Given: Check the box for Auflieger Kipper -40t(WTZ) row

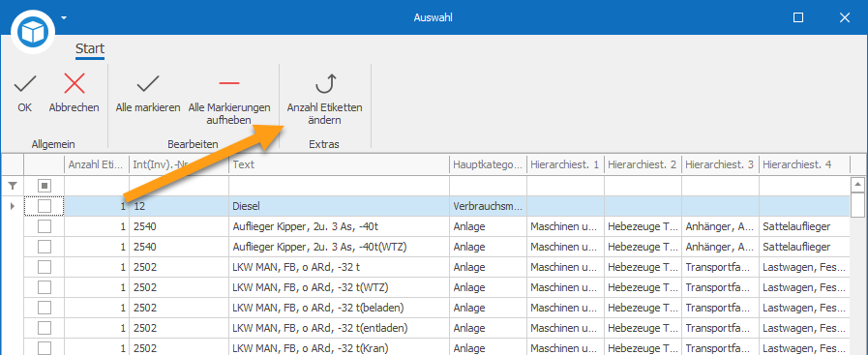Looking at the screenshot, I should [45, 247].
